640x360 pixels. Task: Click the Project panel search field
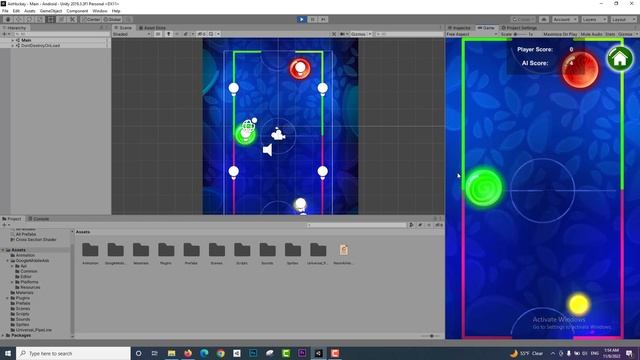pyautogui.click(x=356, y=225)
